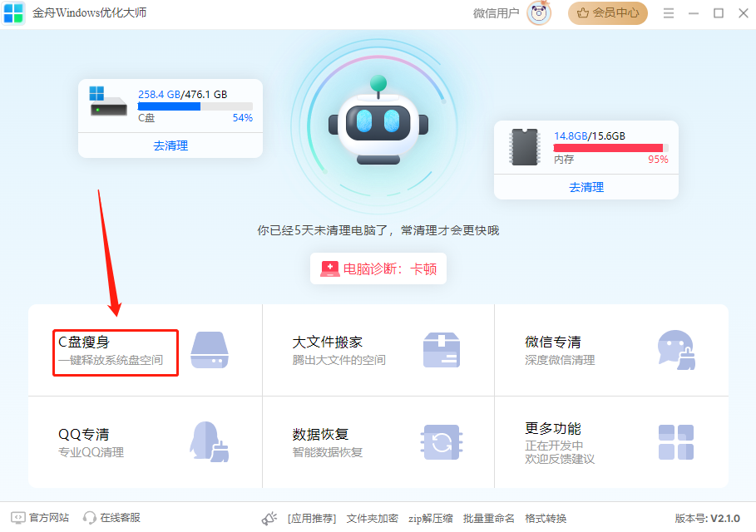
Task: Open 在线客服 support link
Action: click(111, 518)
